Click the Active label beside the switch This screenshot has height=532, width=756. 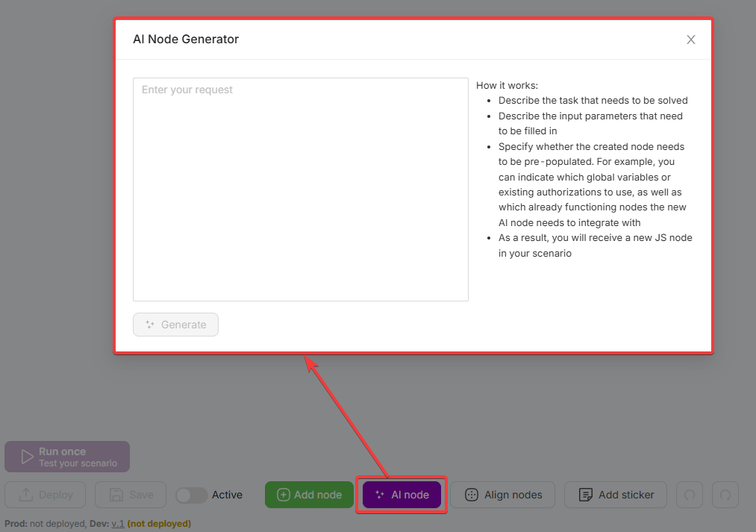tap(227, 495)
